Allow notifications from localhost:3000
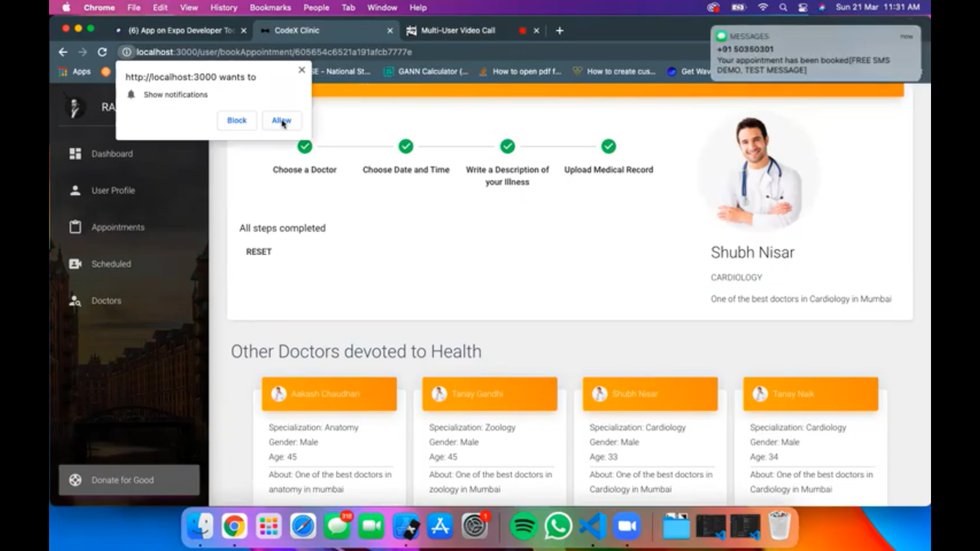Viewport: 980px width, 551px height. click(282, 120)
